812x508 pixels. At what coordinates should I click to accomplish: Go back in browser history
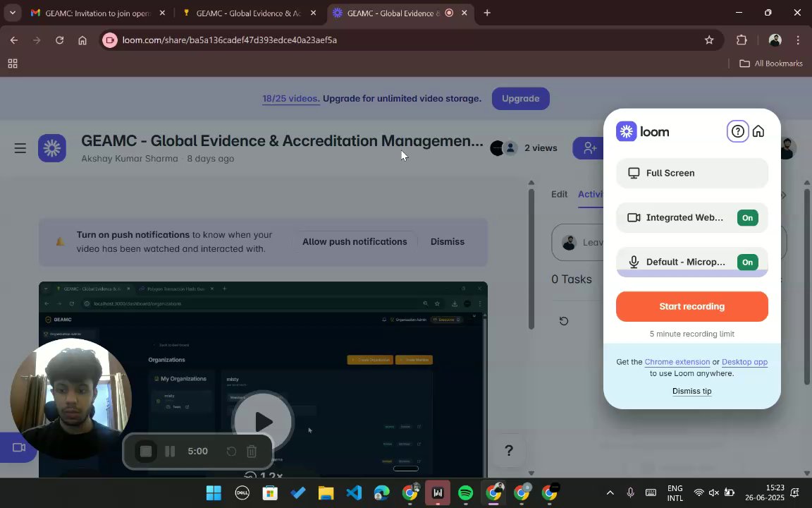14,40
